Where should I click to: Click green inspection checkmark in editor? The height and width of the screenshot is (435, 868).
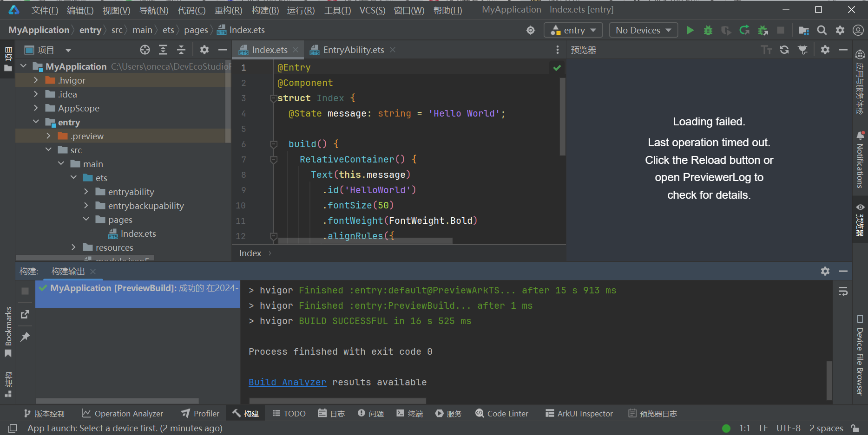(557, 68)
